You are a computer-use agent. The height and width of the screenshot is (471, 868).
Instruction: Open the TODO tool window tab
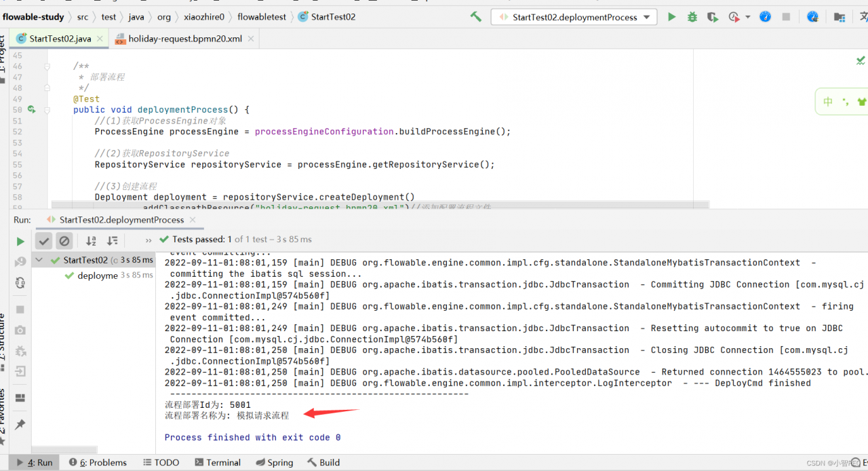(161, 462)
